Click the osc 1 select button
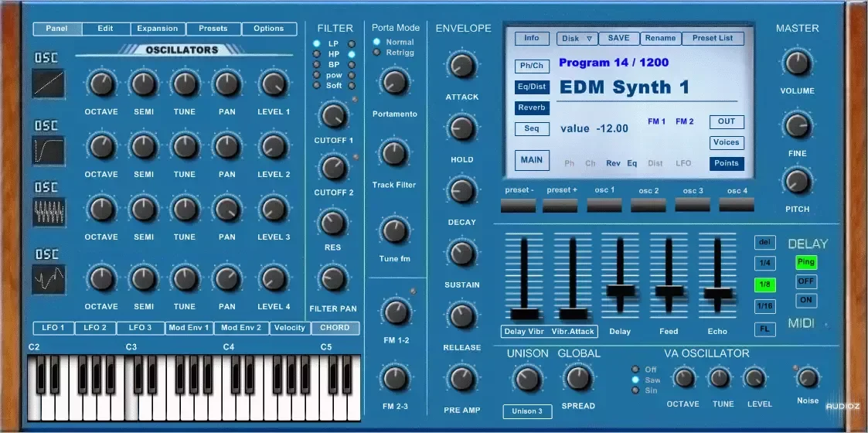868x433 pixels. (604, 205)
